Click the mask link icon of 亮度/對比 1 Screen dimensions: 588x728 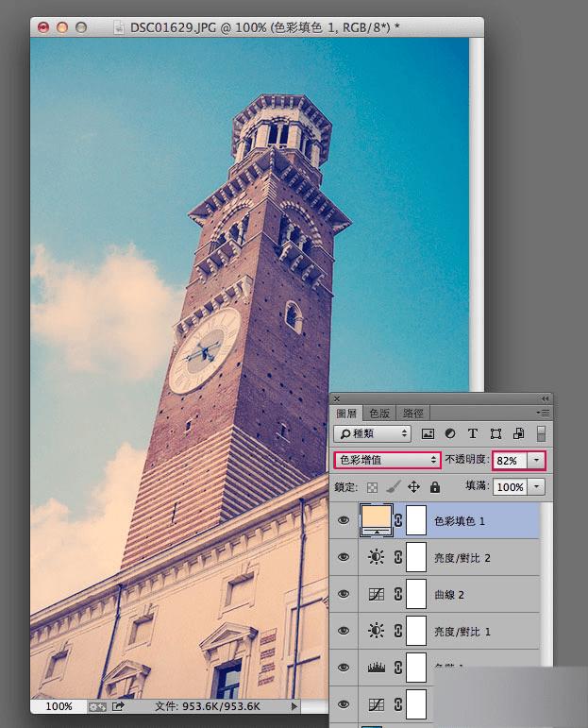click(x=398, y=631)
